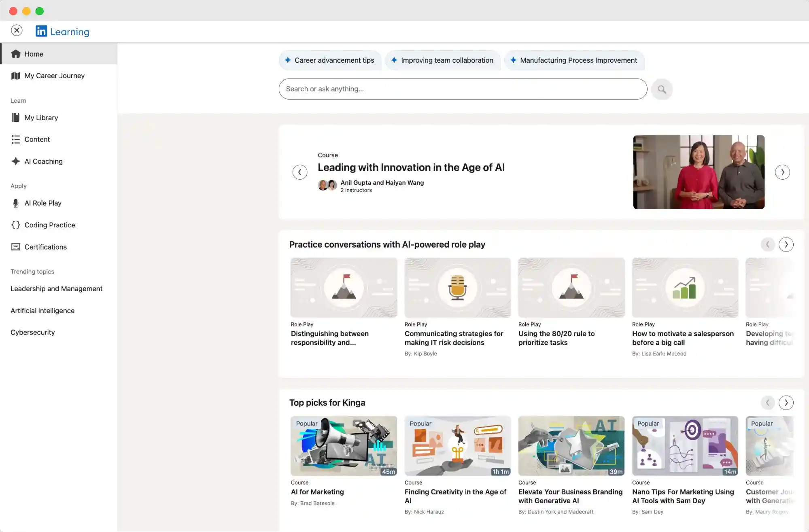Click the Certifications certificate icon
Viewport: 809px width, 532px height.
click(x=16, y=247)
